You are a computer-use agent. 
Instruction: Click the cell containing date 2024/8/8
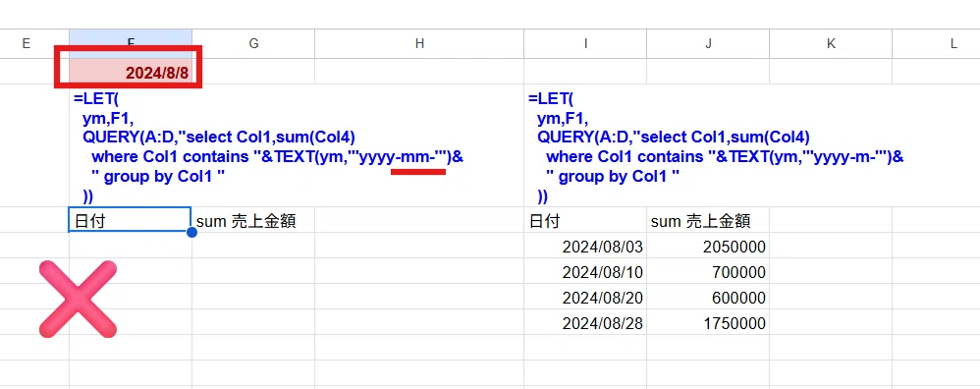pyautogui.click(x=131, y=72)
